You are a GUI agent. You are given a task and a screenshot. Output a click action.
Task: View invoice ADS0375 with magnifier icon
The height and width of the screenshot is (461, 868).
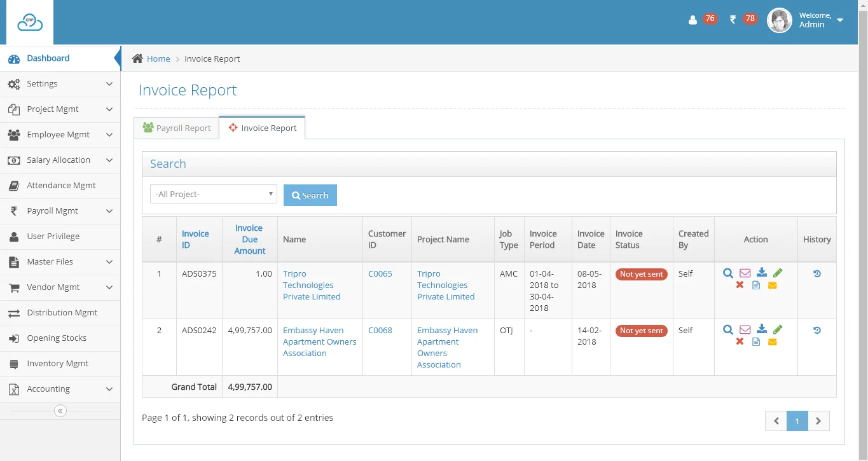[x=728, y=273]
